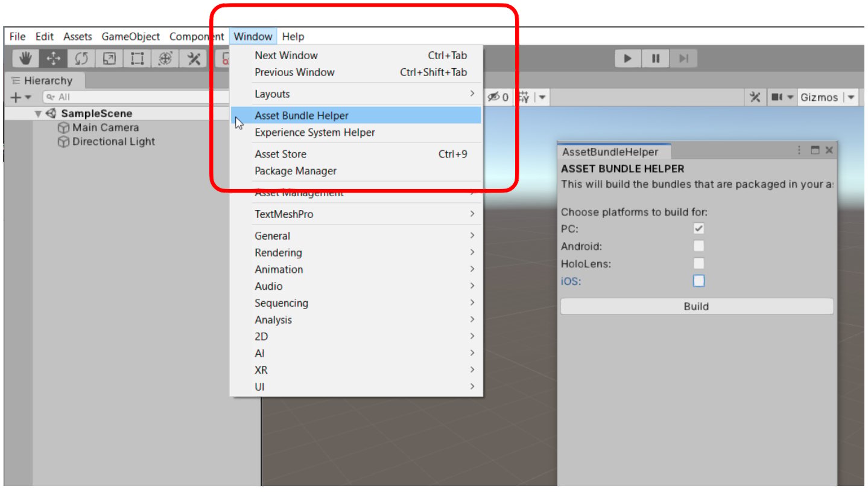Viewport: 868px width, 492px height.
Task: Check the iOS platform checkbox
Action: click(699, 281)
